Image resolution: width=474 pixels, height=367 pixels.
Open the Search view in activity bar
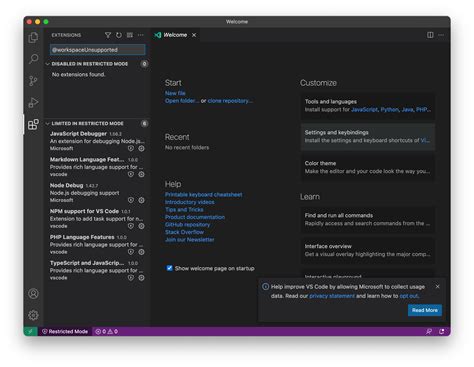pyautogui.click(x=33, y=59)
